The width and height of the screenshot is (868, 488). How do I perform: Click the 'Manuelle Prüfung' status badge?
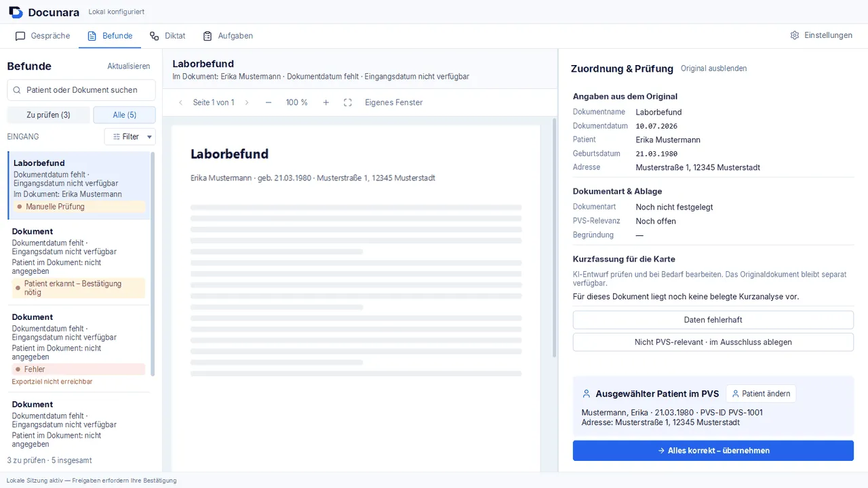click(x=79, y=207)
